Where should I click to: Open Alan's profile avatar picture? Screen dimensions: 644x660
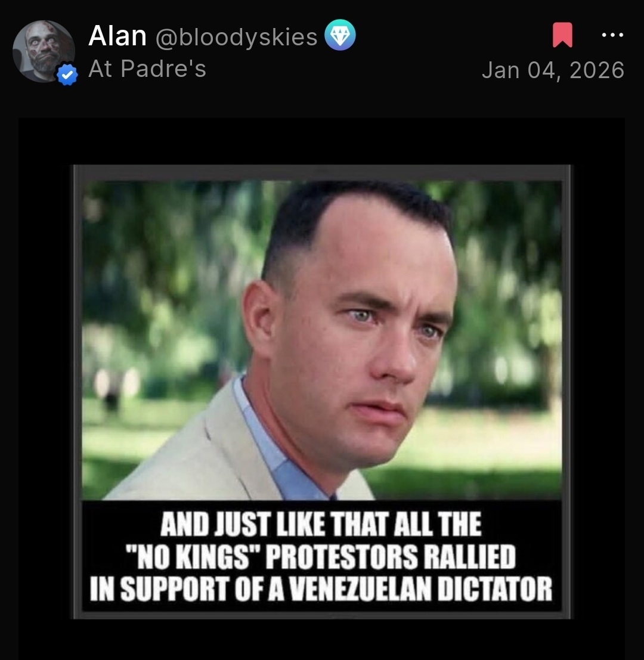click(x=44, y=51)
